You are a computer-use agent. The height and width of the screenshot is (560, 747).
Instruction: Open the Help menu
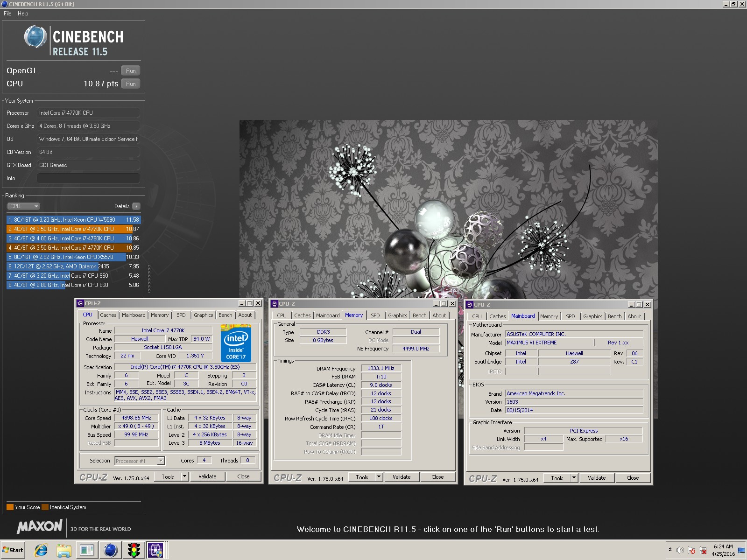(x=23, y=14)
